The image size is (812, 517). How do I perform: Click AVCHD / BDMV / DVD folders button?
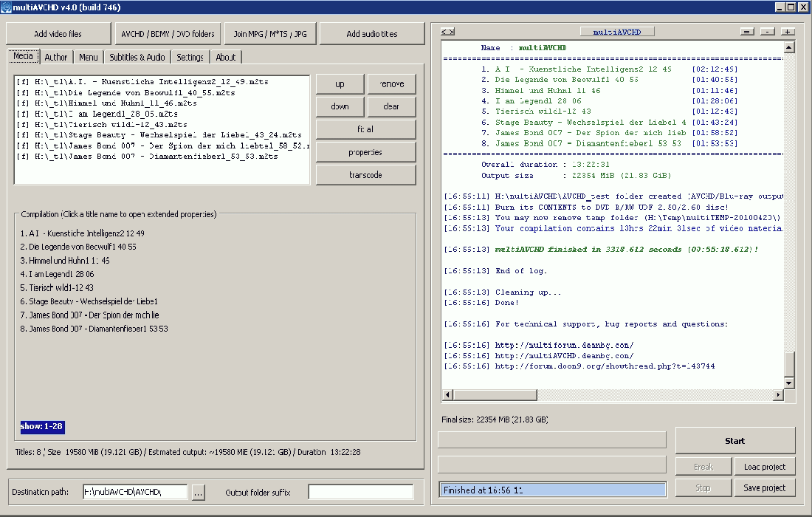pos(167,34)
